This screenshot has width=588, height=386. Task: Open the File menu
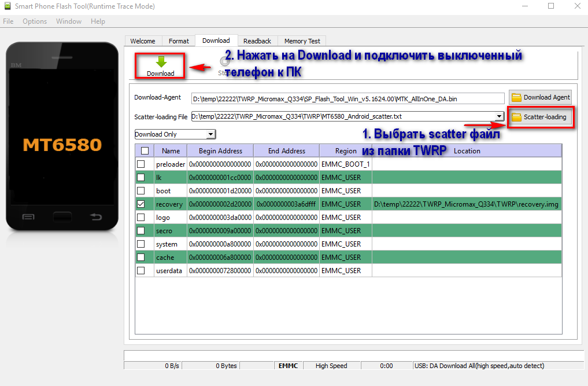[x=8, y=21]
